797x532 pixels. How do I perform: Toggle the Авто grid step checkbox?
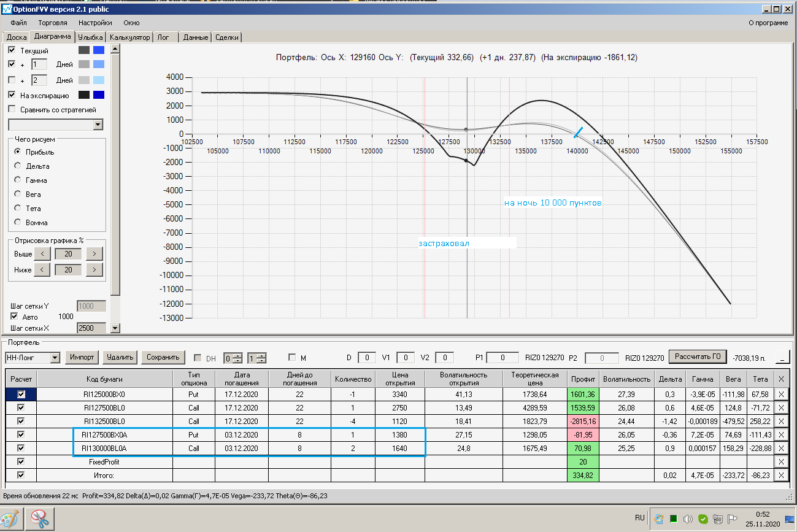click(14, 317)
